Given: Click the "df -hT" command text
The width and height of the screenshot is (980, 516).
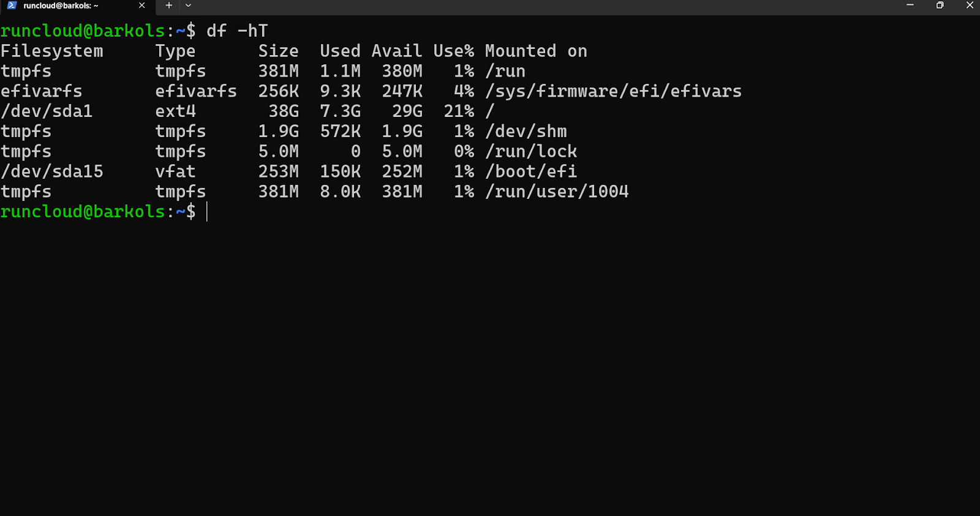Looking at the screenshot, I should click(x=237, y=31).
